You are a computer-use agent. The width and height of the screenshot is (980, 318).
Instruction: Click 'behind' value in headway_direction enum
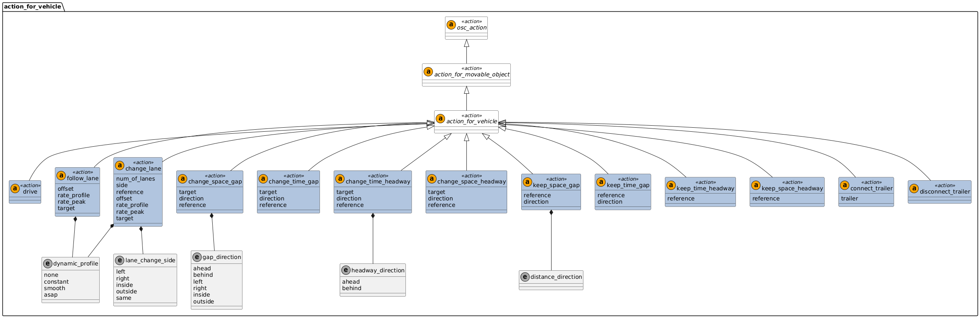click(x=351, y=288)
